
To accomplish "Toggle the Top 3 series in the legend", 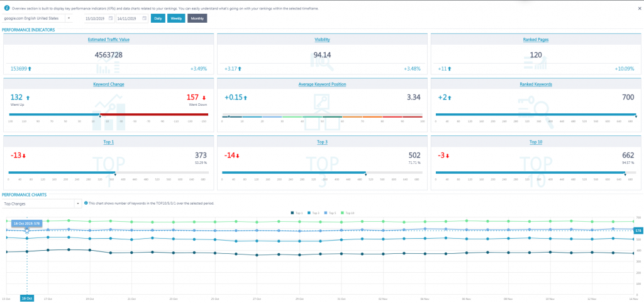I will point(314,212).
